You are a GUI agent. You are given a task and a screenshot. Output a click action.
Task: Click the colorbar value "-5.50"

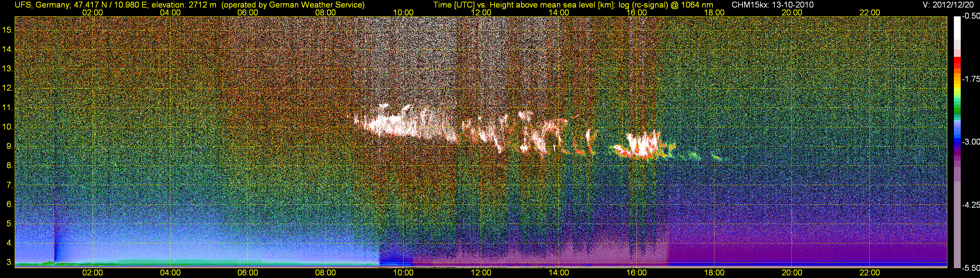pos(971,268)
